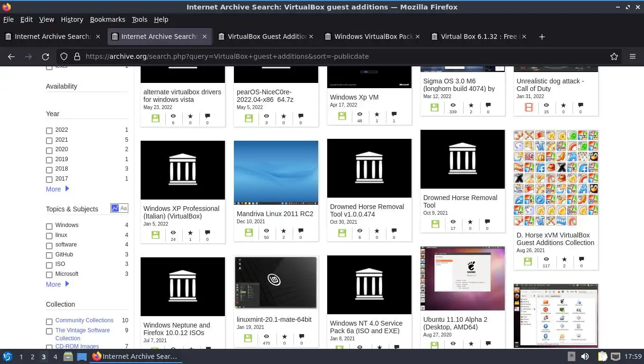Click the taskbar volume speaker icon
The width and height of the screenshot is (644, 364).
tap(585, 356)
